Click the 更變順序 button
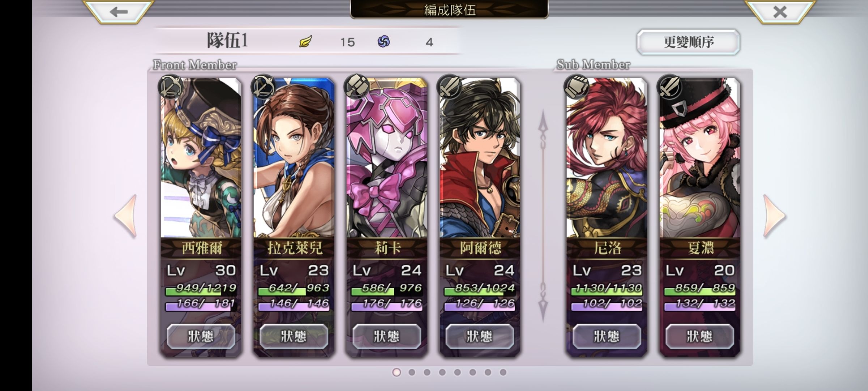868x391 pixels. pyautogui.click(x=688, y=42)
